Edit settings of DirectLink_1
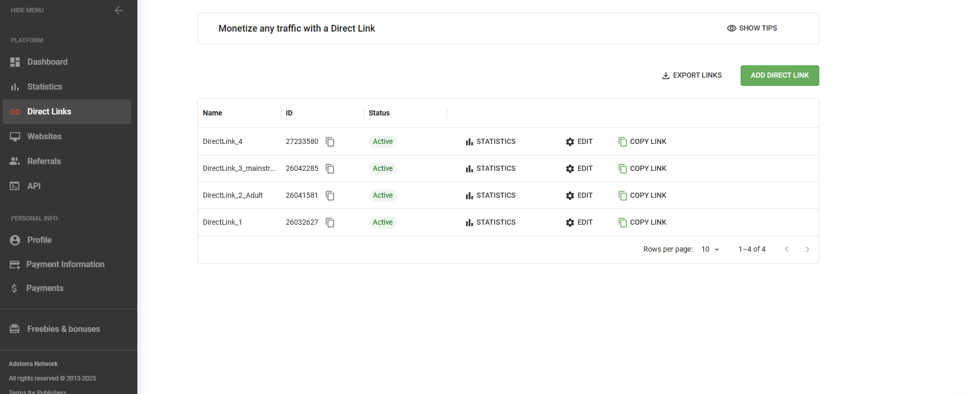Image resolution: width=980 pixels, height=394 pixels. pos(579,223)
